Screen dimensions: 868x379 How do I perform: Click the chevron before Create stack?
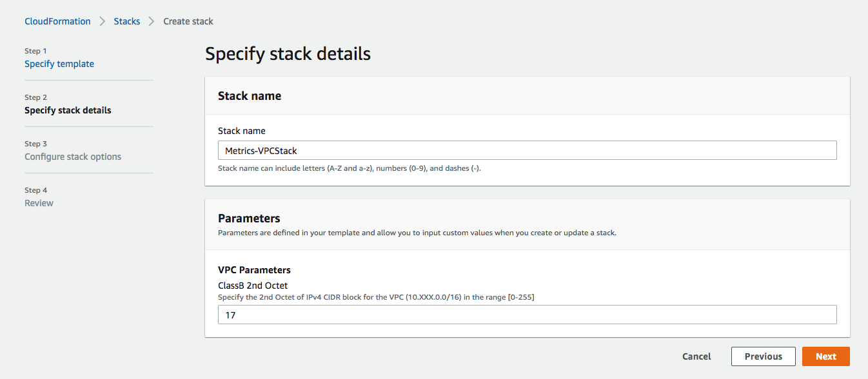coord(152,21)
